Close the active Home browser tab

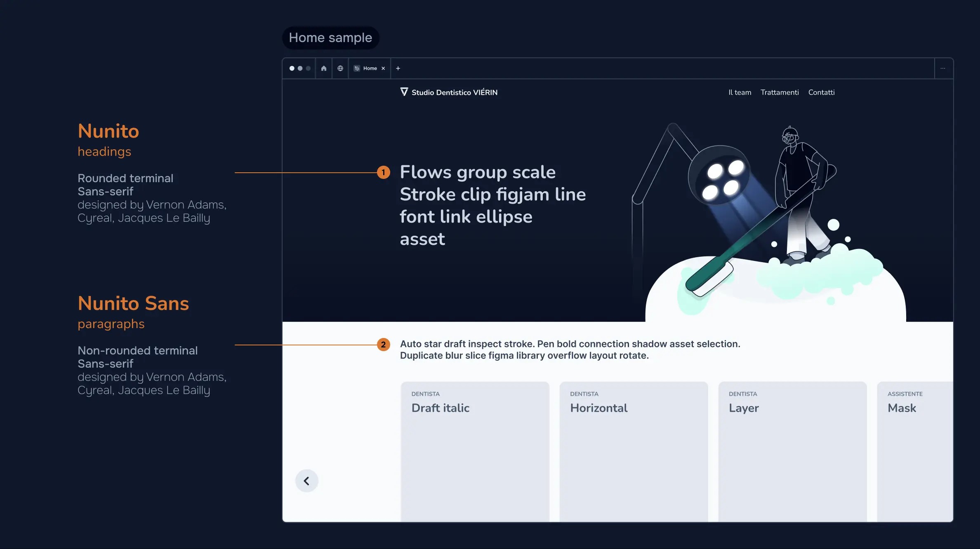384,68
